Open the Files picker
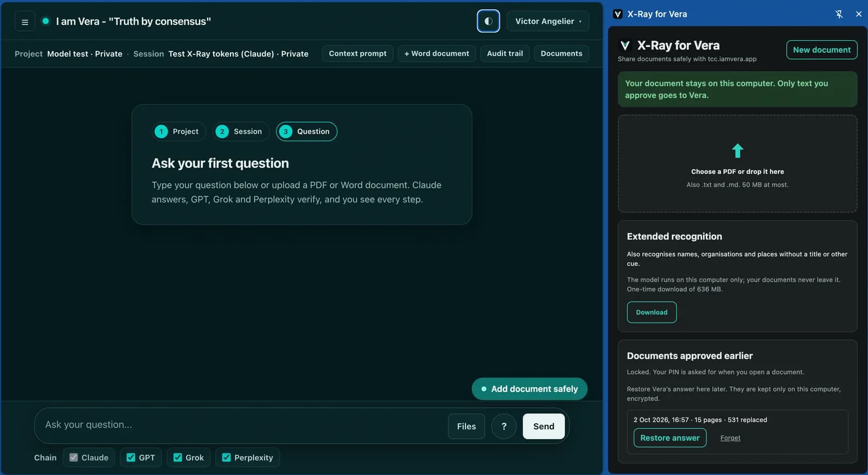Viewport: 868px width, 475px height. pos(467,426)
